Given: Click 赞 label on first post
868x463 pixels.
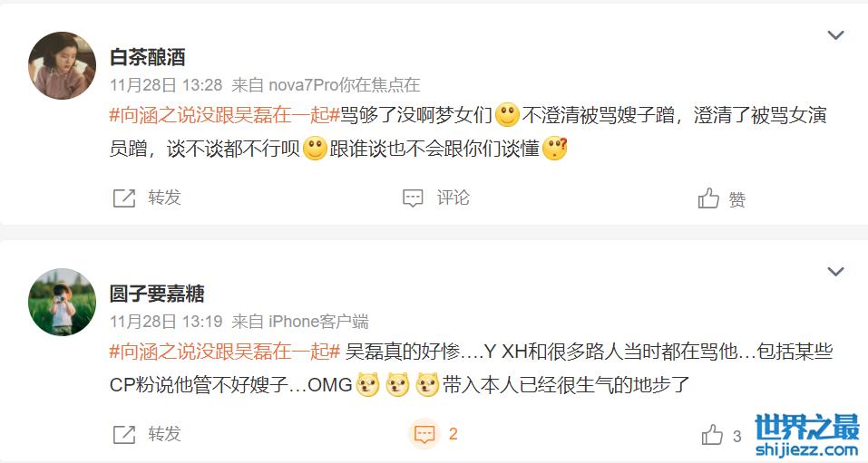Looking at the screenshot, I should [736, 199].
